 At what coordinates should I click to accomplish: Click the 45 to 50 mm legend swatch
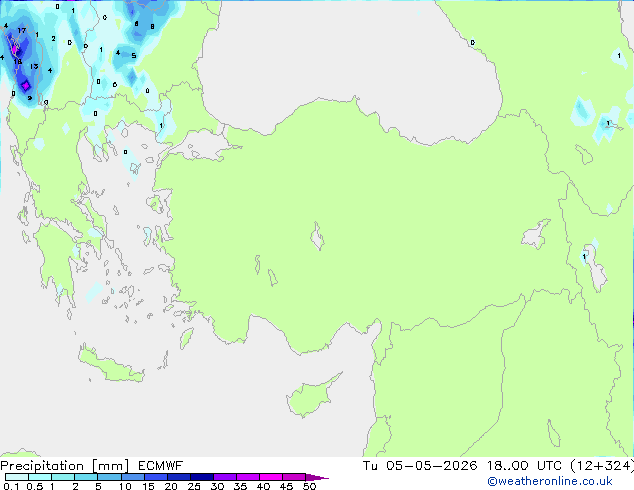click(x=294, y=477)
